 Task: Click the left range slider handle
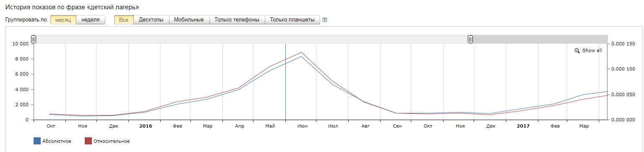(34, 39)
